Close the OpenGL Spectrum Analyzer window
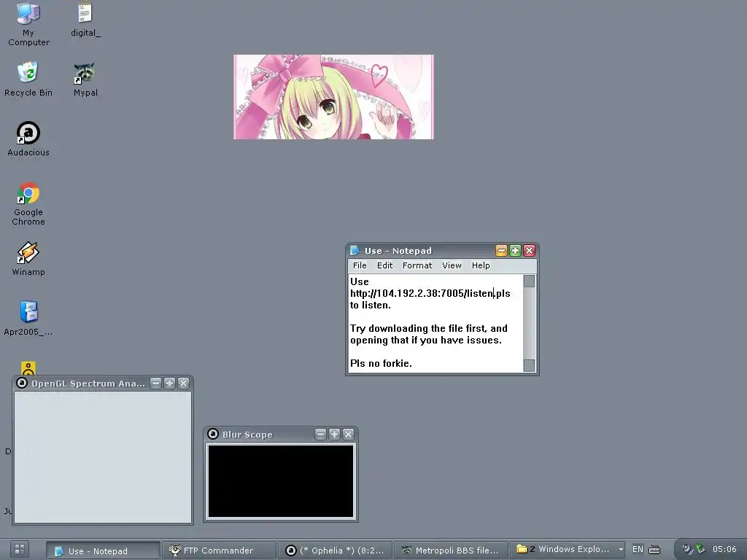The image size is (747, 560). click(x=183, y=384)
